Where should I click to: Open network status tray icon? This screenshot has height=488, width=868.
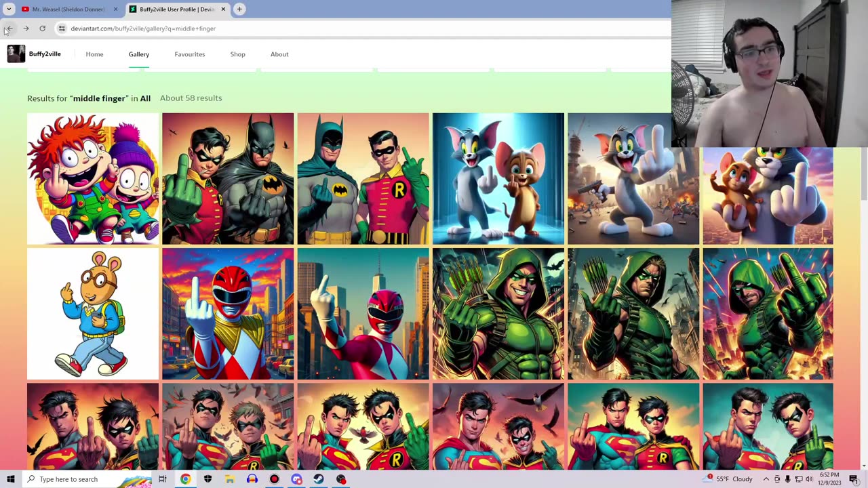click(x=798, y=479)
